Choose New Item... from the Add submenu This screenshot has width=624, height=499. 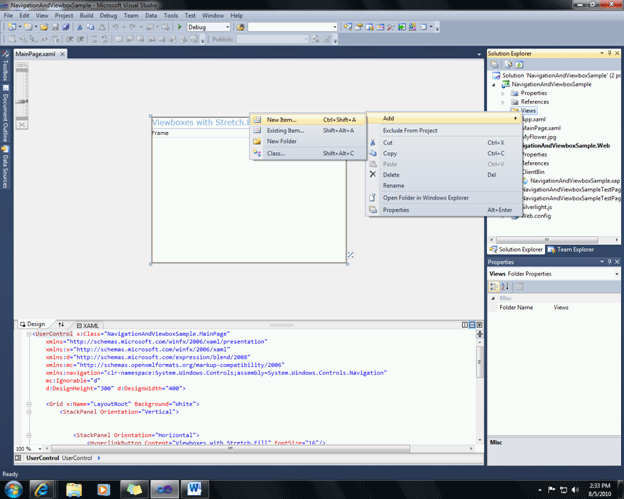(281, 120)
